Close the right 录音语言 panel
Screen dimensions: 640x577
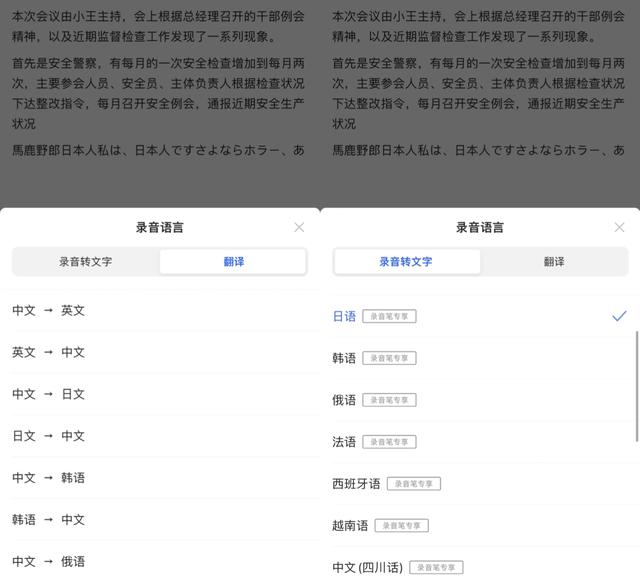coord(619,227)
